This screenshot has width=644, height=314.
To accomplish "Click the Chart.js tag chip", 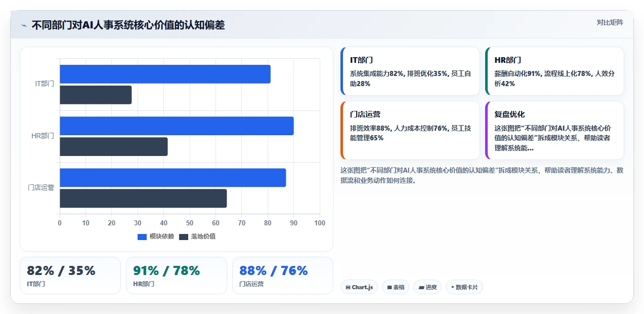I will pos(359,287).
